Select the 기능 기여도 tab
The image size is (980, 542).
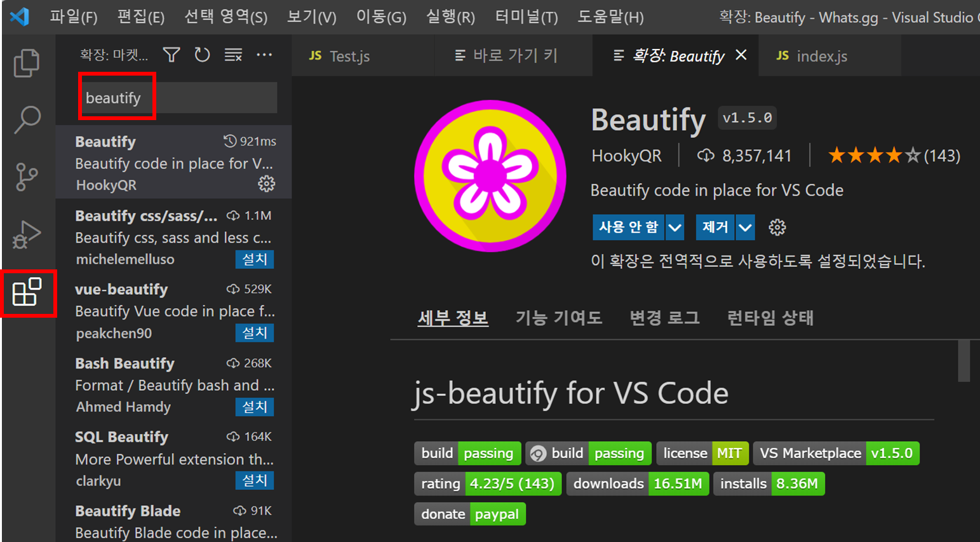[559, 317]
